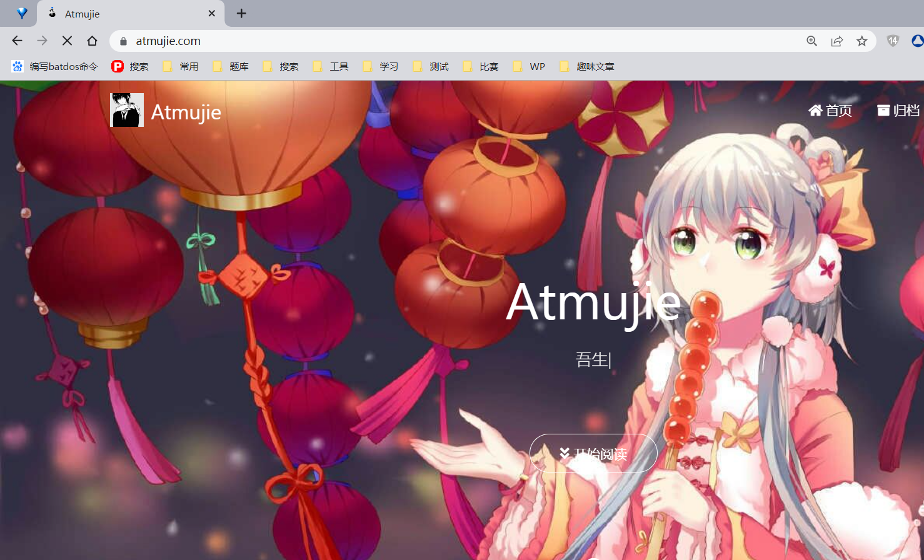Image resolution: width=924 pixels, height=560 pixels.
Task: Expand the 学习 bookmarks folder
Action: pos(380,66)
